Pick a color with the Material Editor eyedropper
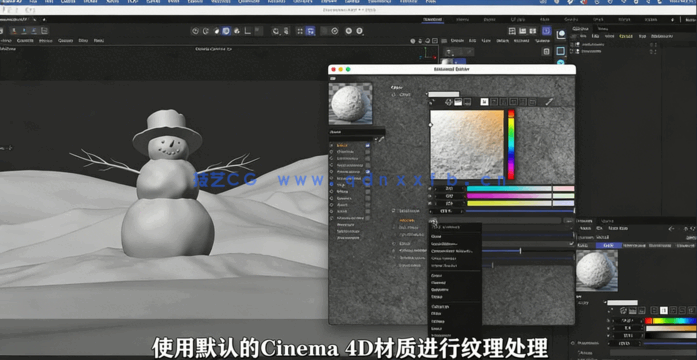697x360 pixels. pyautogui.click(x=549, y=102)
